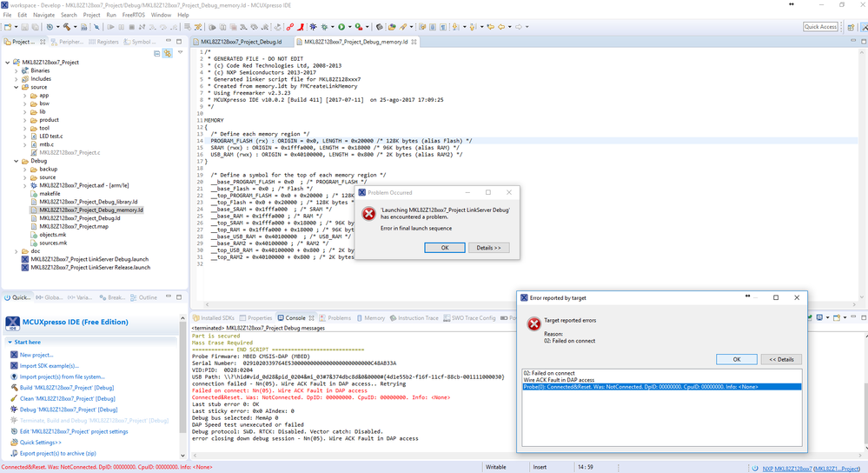Viewport: 868px width, 473px height.
Task: Click NXP MKL82Z128xxx7 link in status bar
Action: pos(787,469)
